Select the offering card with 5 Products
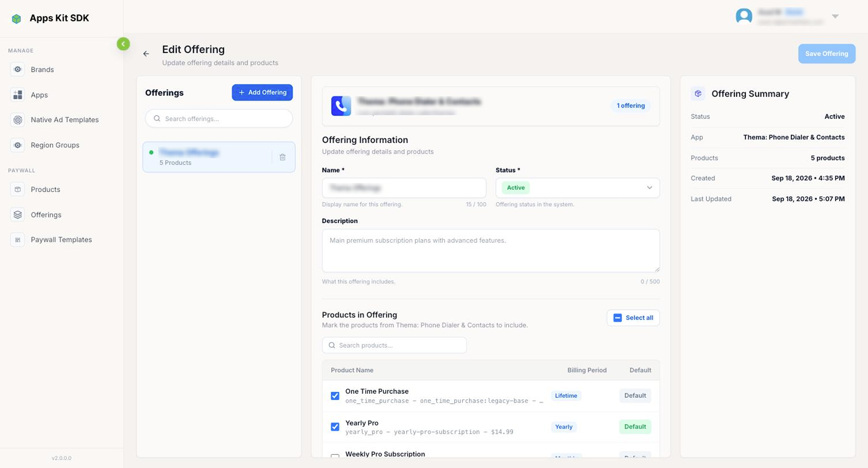 (219, 157)
